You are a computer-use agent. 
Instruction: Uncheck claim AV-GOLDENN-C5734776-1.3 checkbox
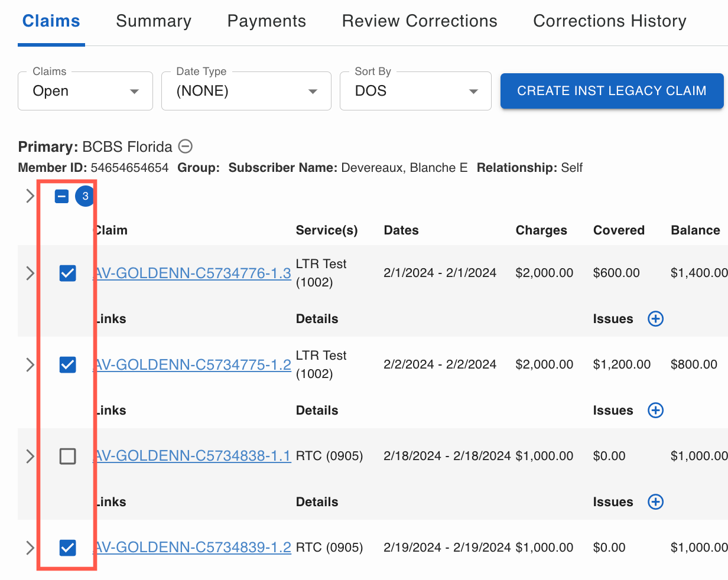click(x=68, y=273)
